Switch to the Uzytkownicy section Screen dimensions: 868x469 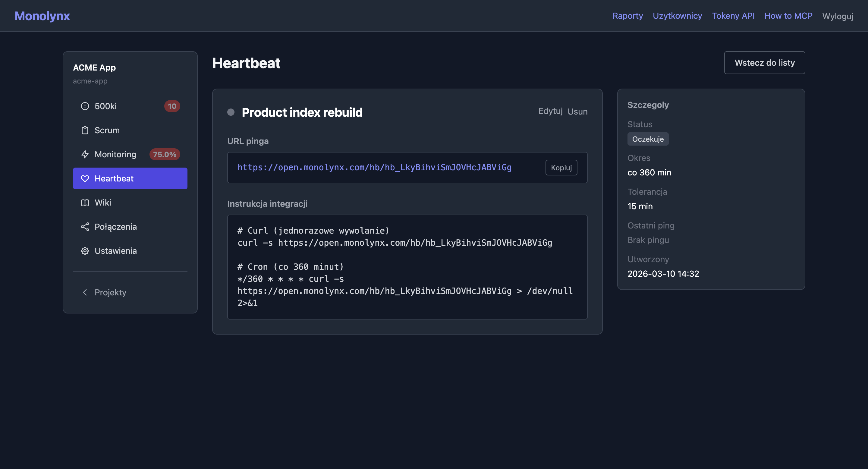[x=677, y=16]
